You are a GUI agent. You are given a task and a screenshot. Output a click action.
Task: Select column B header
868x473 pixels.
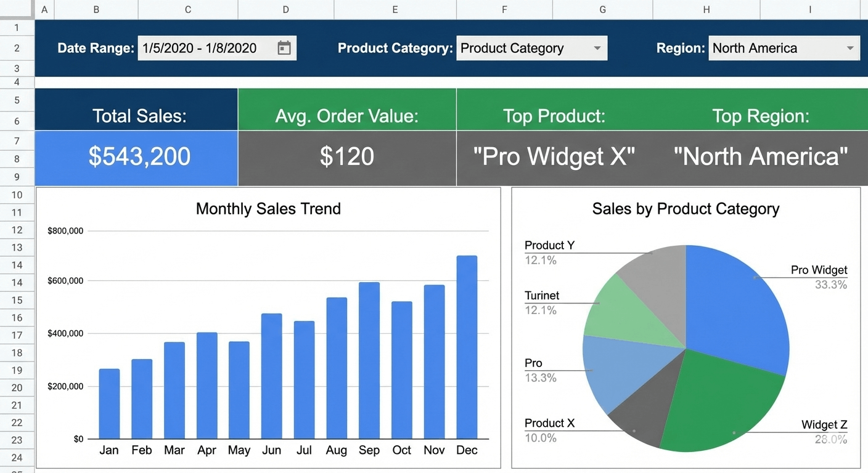[96, 9]
